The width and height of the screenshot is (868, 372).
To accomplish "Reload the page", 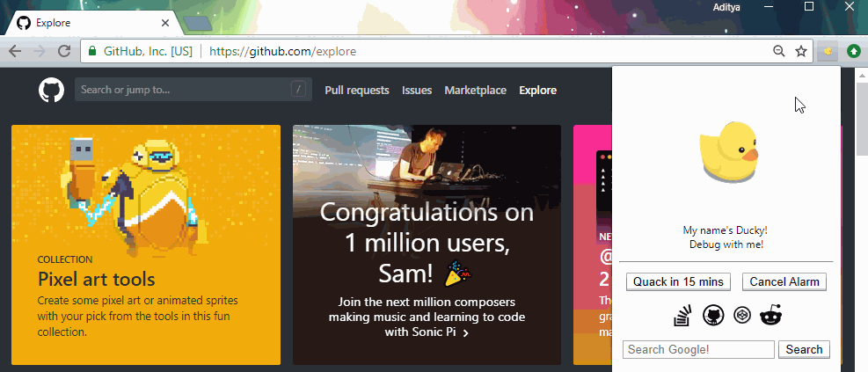I will pyautogui.click(x=64, y=52).
